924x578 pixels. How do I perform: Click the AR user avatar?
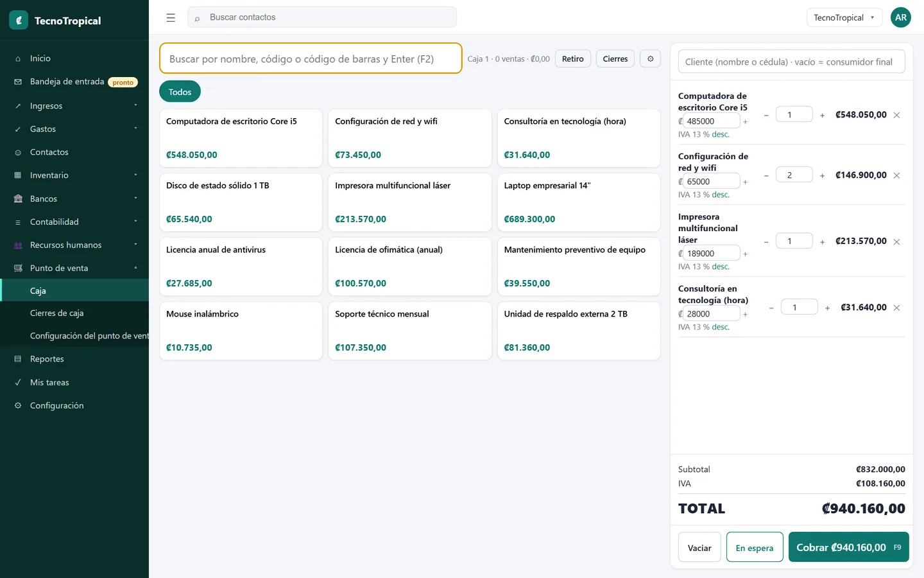click(901, 17)
